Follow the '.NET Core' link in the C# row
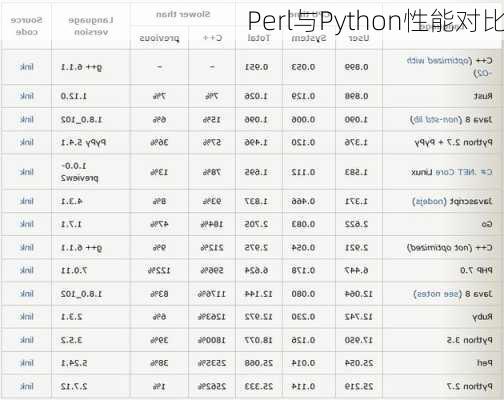 coord(456,172)
